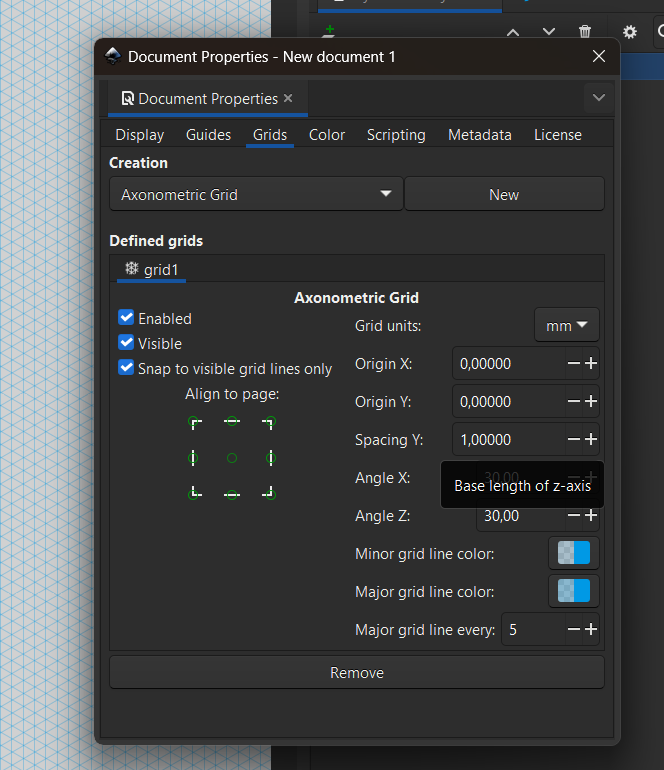Switch to the Display tab
The image size is (664, 770).
coord(139,135)
